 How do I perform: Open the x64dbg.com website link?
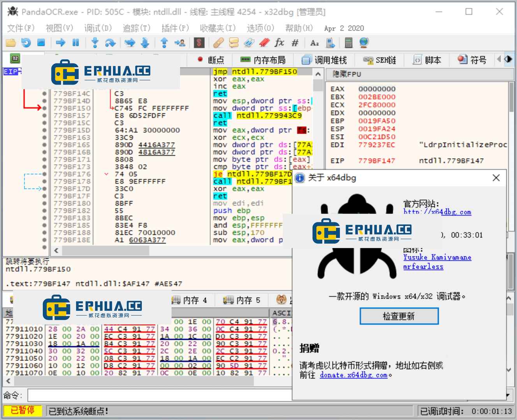(x=437, y=212)
